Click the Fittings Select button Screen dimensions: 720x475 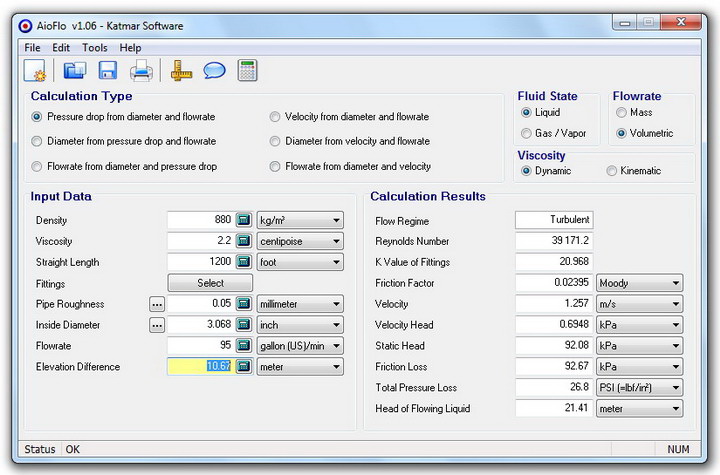210,283
